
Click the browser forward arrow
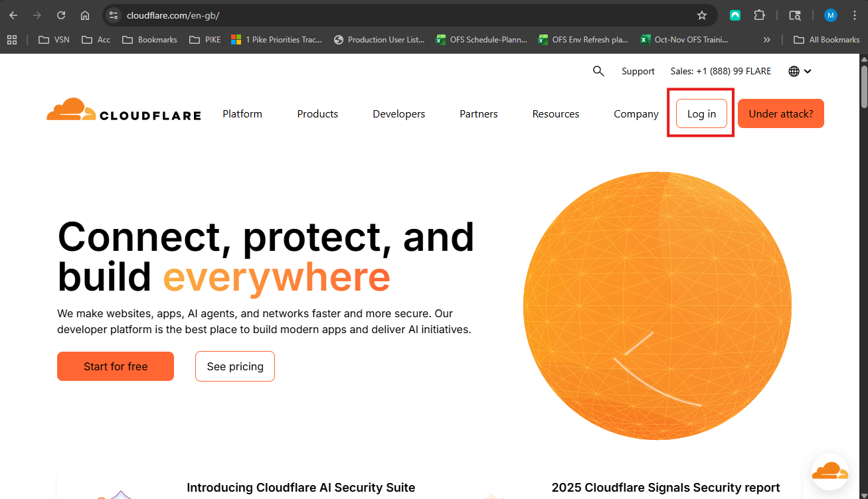point(37,15)
